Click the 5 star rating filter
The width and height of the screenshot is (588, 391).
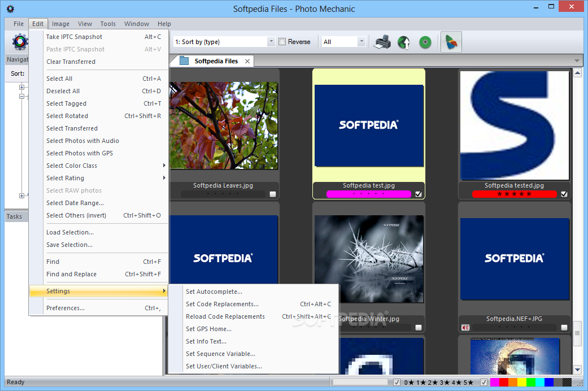pyautogui.click(x=468, y=383)
